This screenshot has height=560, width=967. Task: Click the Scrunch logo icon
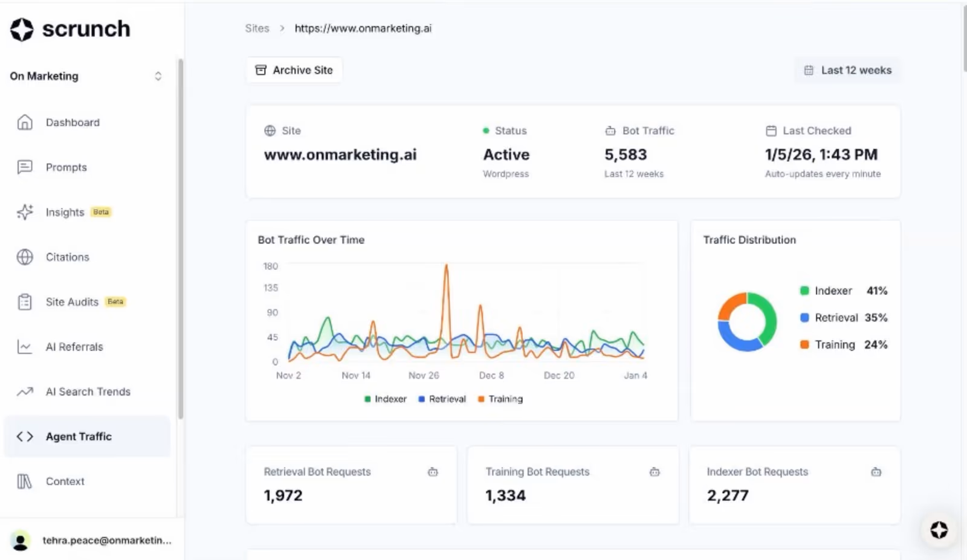coord(22,29)
